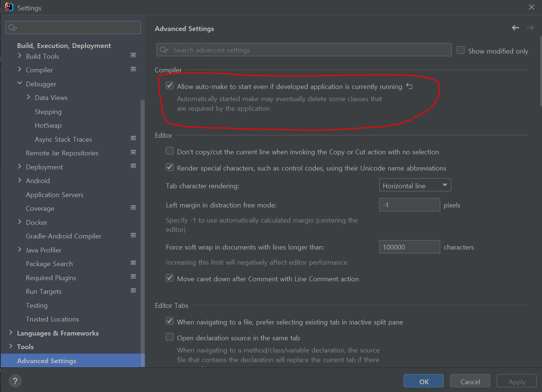
Task: Revert the auto-make setting via the undo arrow icon
Action: (409, 86)
